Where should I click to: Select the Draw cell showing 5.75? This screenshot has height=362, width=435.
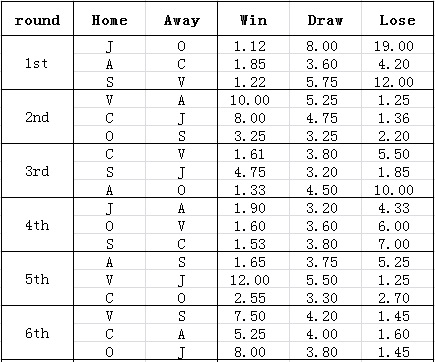pos(325,81)
